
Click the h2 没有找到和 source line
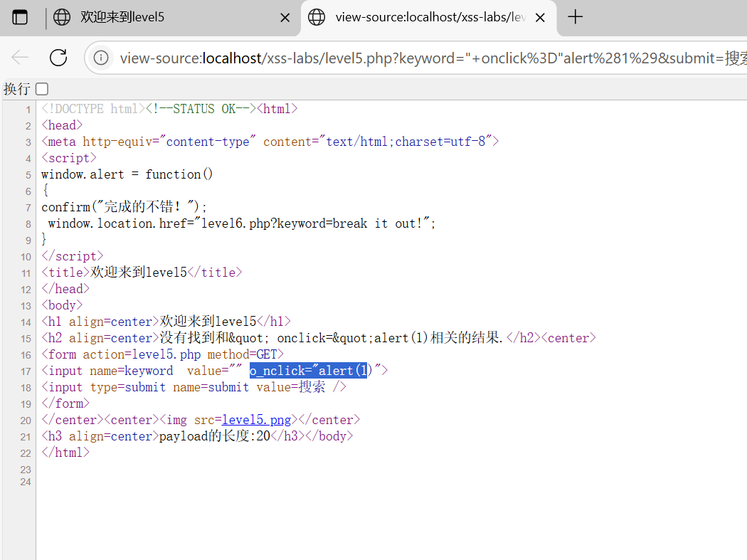tap(318, 338)
